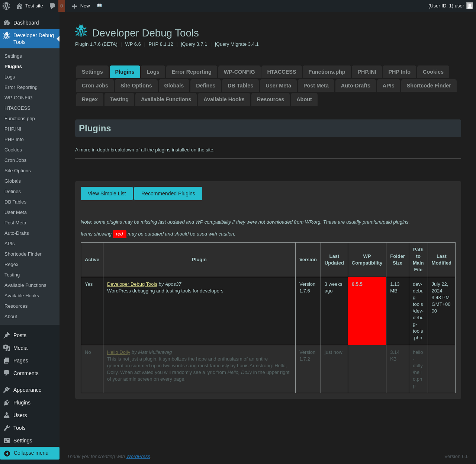Click the book icon in admin bar

[99, 6]
